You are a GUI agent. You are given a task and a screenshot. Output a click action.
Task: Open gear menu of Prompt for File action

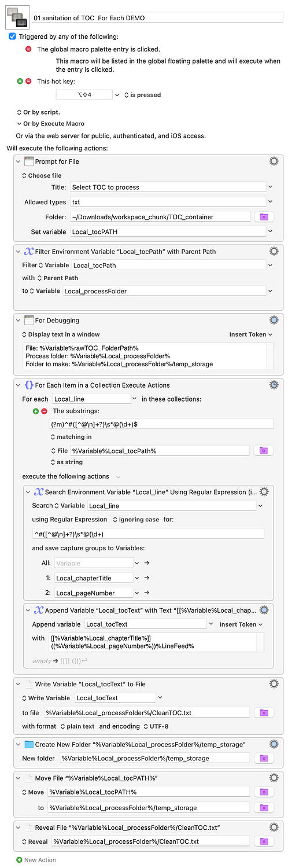click(274, 161)
